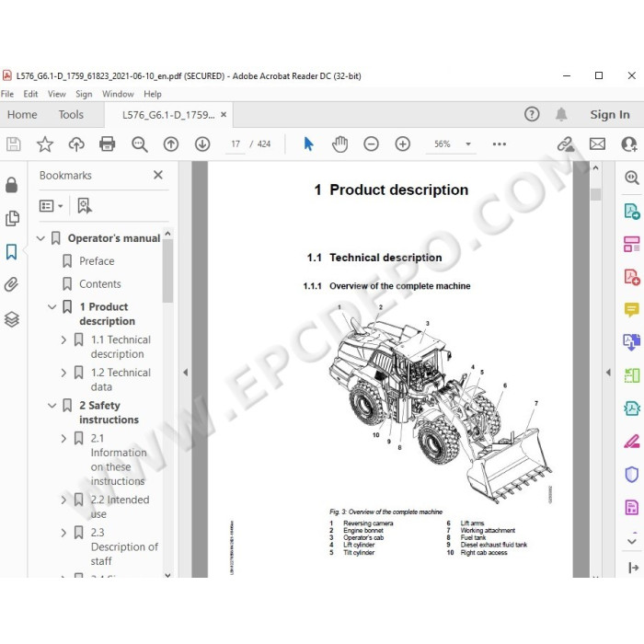
Task: Click the share with others person icon
Action: click(628, 144)
